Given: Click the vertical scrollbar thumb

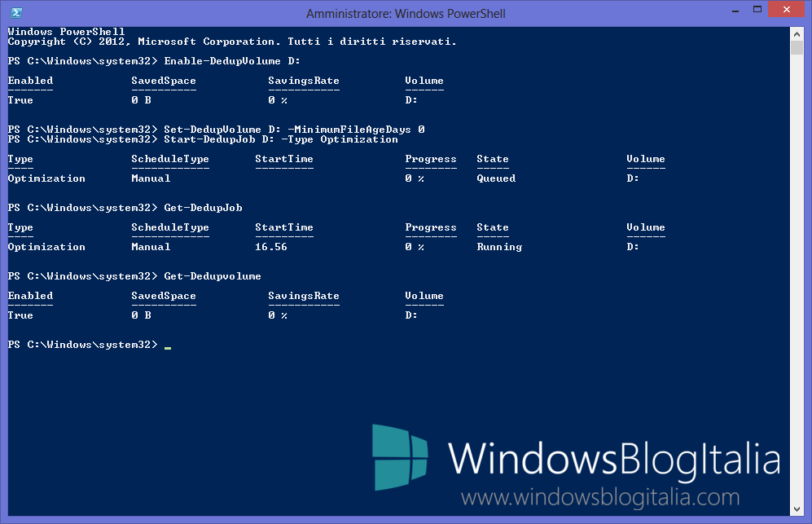Looking at the screenshot, I should (x=797, y=47).
